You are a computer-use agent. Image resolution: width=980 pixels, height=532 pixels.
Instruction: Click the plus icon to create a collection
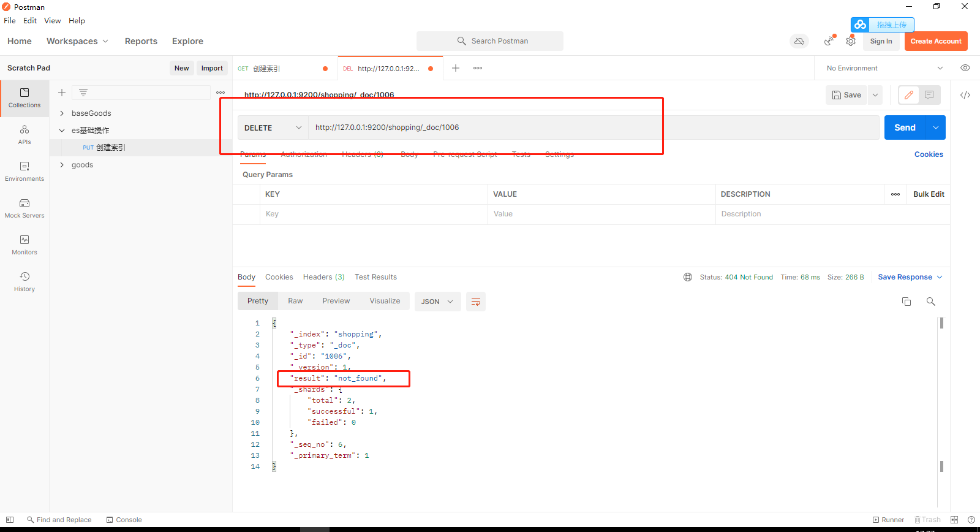[x=62, y=93]
